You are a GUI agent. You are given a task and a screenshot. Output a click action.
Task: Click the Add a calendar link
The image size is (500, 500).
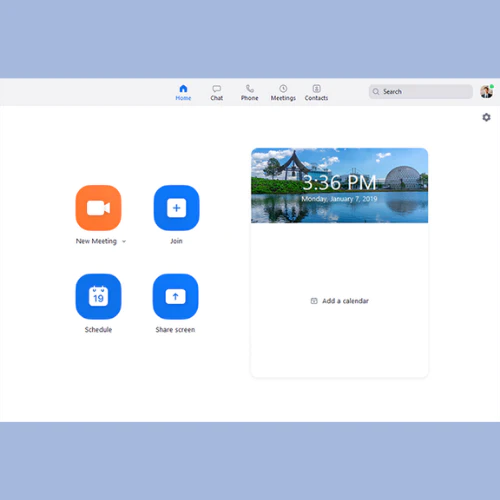pyautogui.click(x=340, y=301)
